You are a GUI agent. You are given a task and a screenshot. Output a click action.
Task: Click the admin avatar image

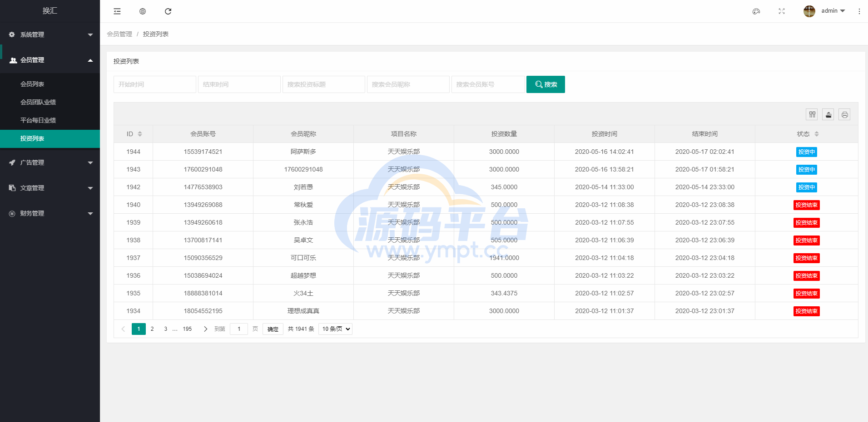coord(809,11)
